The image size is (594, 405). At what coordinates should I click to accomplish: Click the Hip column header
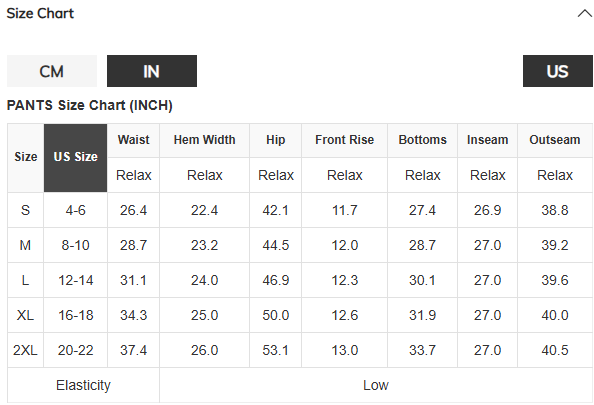pos(275,140)
